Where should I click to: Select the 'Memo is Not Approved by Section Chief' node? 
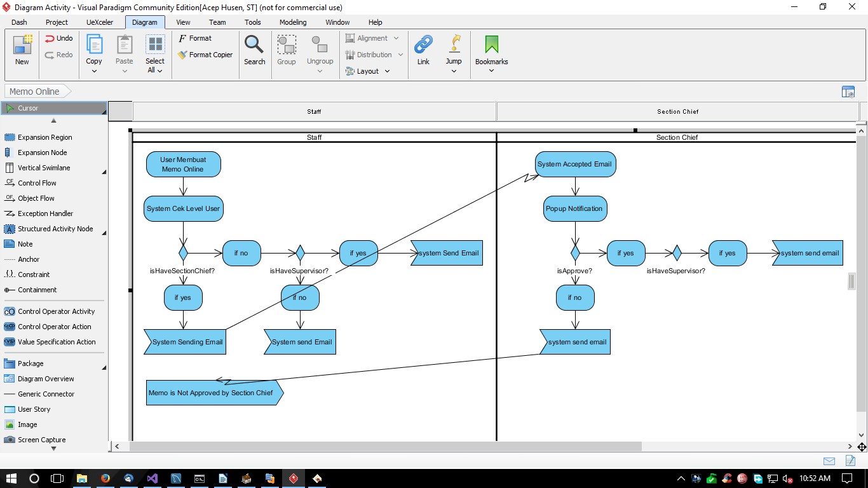click(x=215, y=393)
